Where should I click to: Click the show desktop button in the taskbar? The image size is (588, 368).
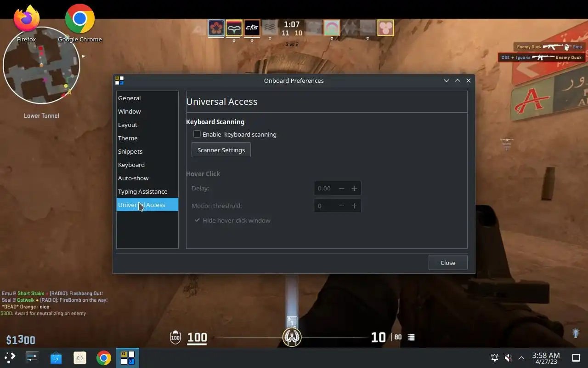(576, 357)
